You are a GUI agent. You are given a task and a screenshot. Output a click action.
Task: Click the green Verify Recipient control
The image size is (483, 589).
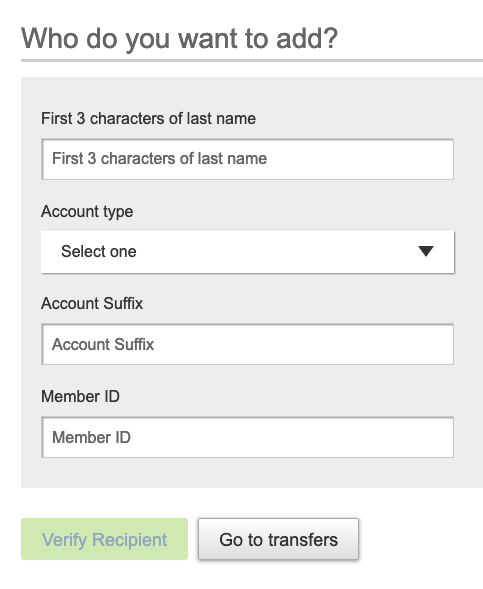(104, 539)
